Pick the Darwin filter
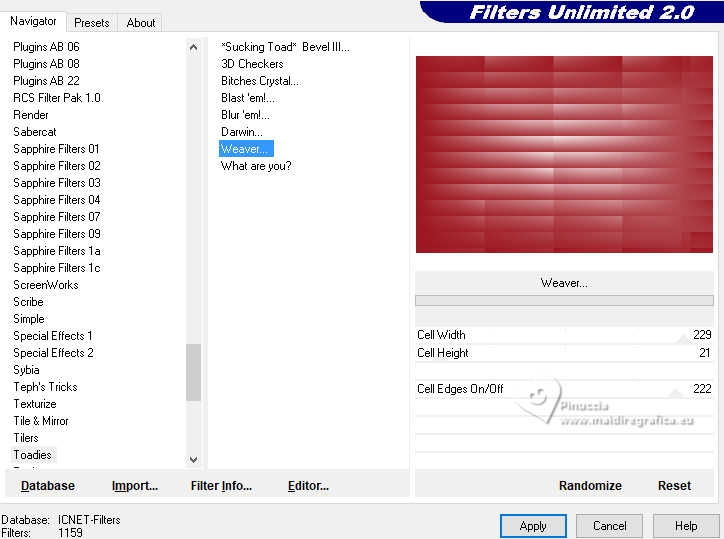 [x=241, y=132]
